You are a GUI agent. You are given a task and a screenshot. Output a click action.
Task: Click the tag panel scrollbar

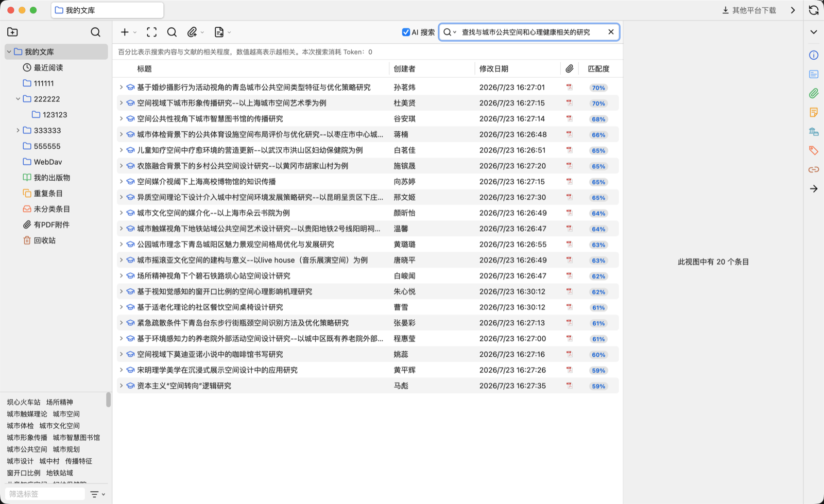point(108,399)
